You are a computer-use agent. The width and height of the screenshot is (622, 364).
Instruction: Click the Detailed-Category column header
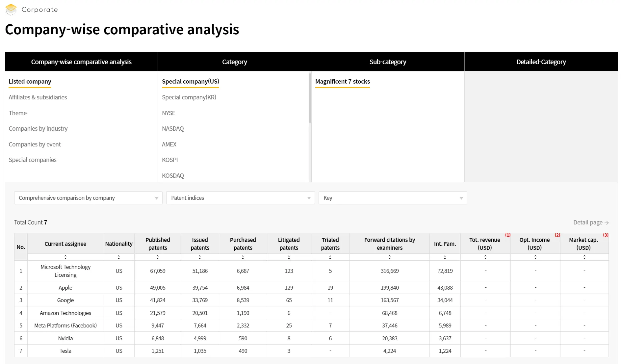541,62
